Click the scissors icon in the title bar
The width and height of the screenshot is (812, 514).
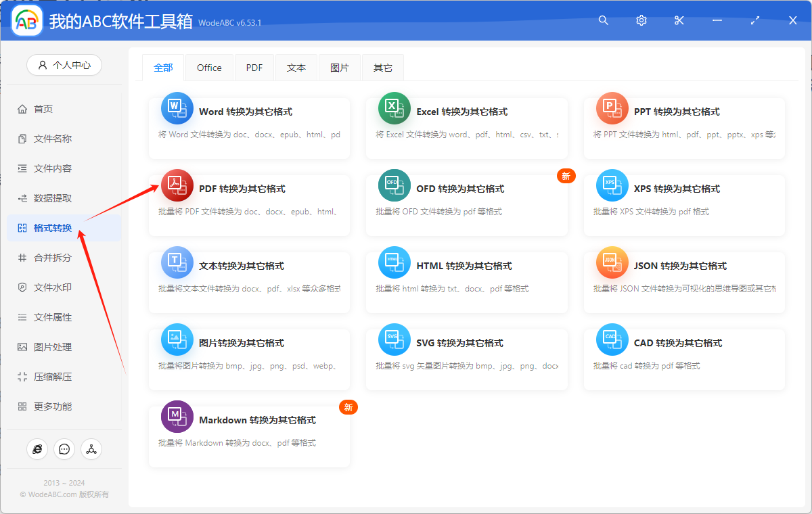click(x=679, y=20)
